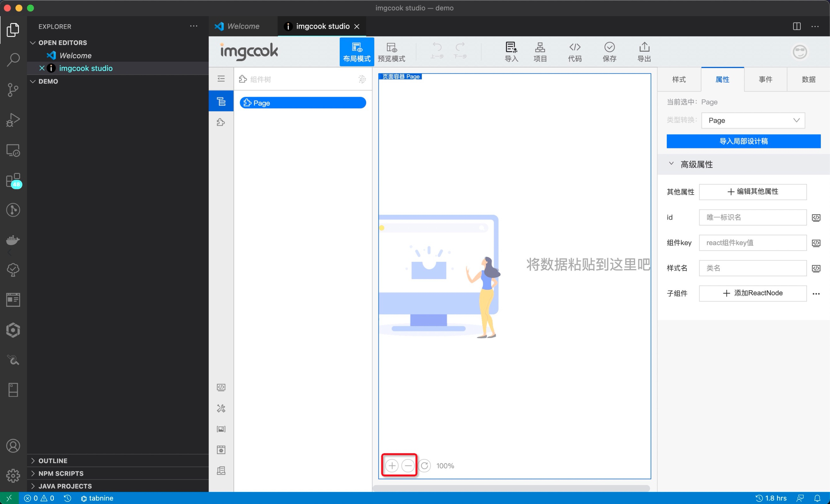The height and width of the screenshot is (504, 830).
Task: Open the component library puzzle icon
Action: pyautogui.click(x=221, y=122)
